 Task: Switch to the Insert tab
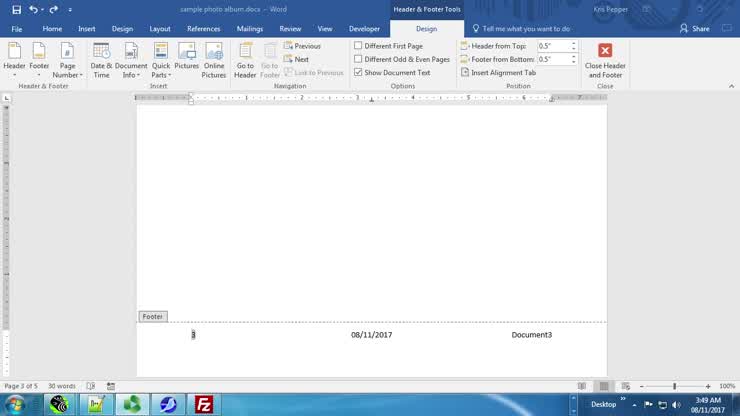[x=86, y=29]
